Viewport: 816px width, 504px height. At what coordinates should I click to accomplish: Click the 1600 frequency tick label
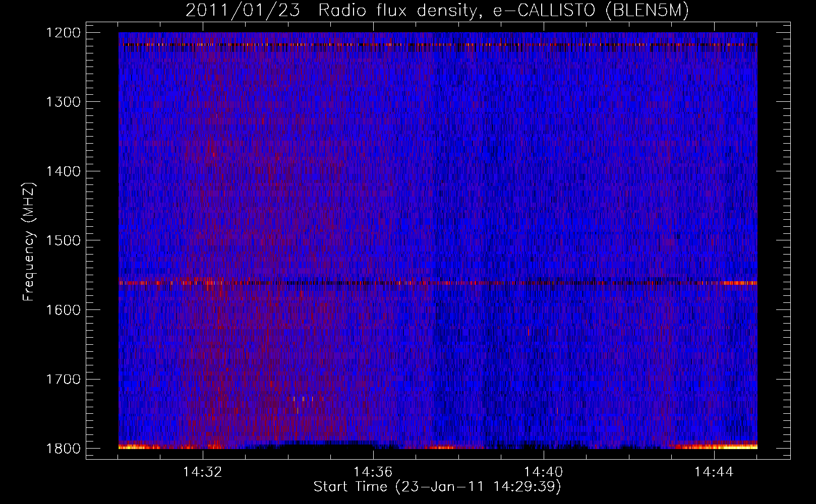click(63, 310)
